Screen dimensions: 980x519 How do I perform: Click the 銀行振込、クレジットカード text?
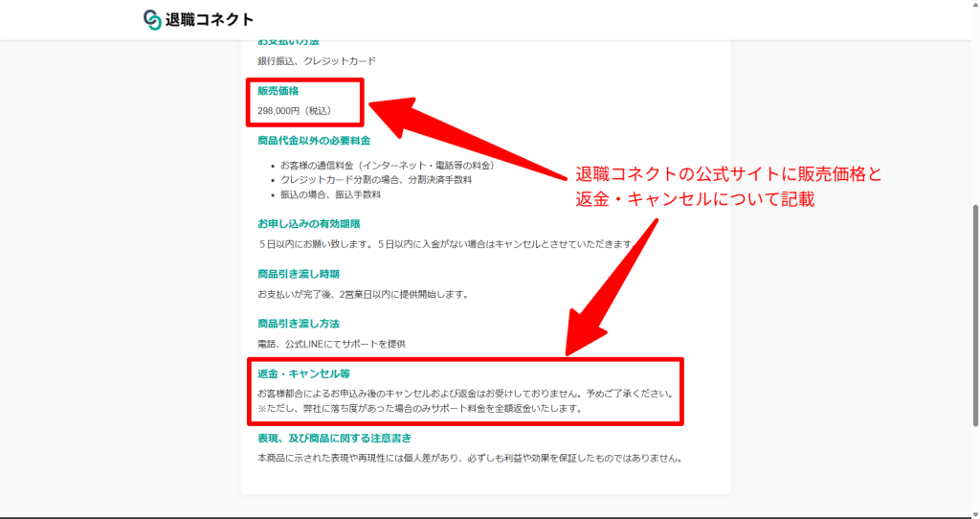(317, 60)
